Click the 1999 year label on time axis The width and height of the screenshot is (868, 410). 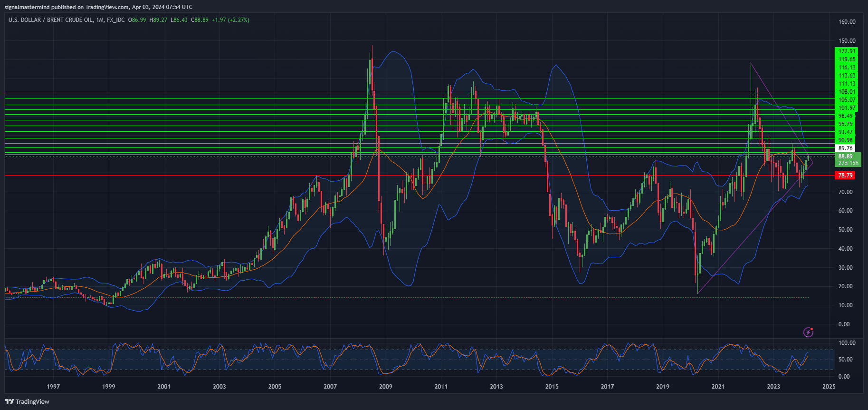108,386
